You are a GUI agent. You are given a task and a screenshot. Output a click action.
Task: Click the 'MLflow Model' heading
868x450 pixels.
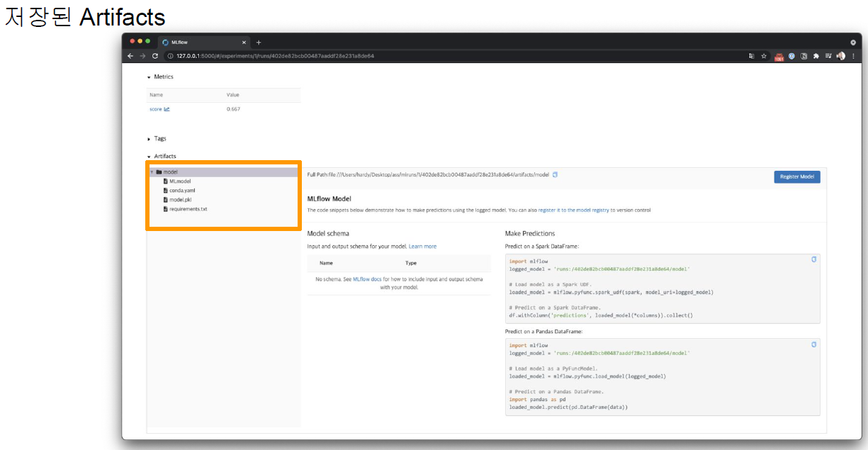[329, 199]
